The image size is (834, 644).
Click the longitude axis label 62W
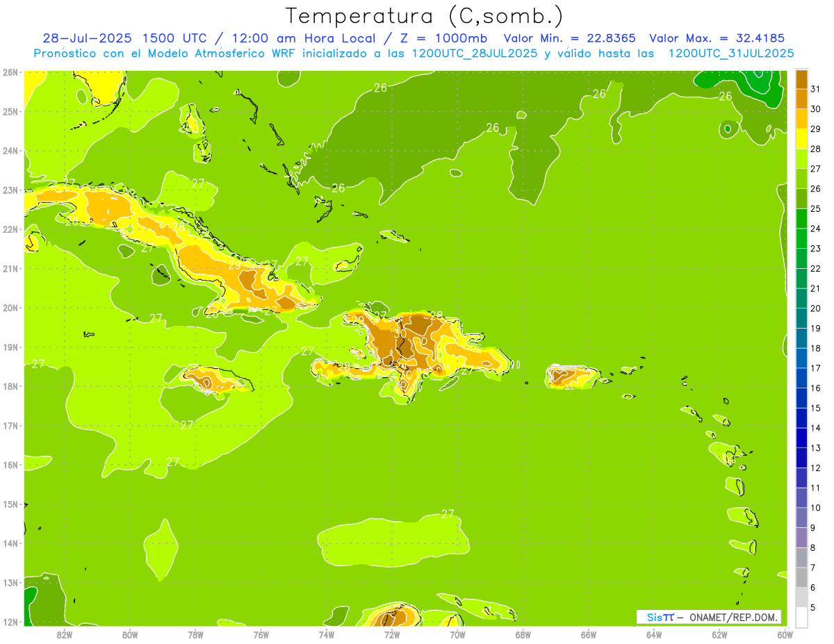719,634
